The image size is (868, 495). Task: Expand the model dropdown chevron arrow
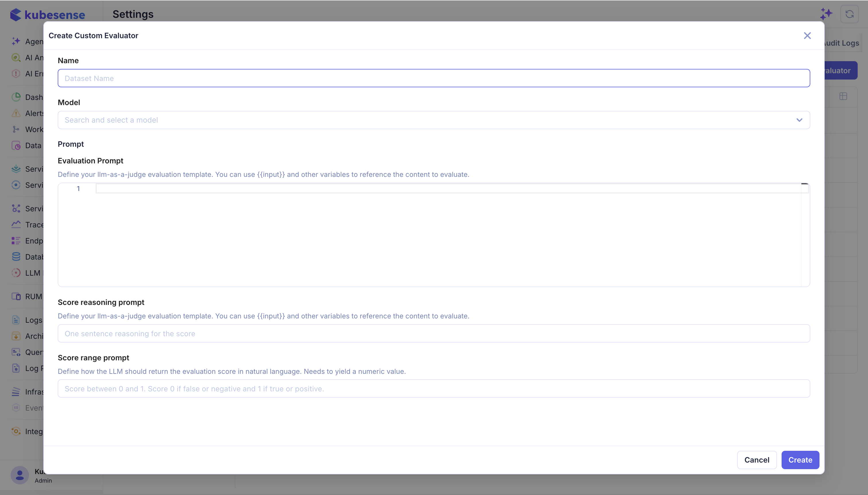click(799, 120)
